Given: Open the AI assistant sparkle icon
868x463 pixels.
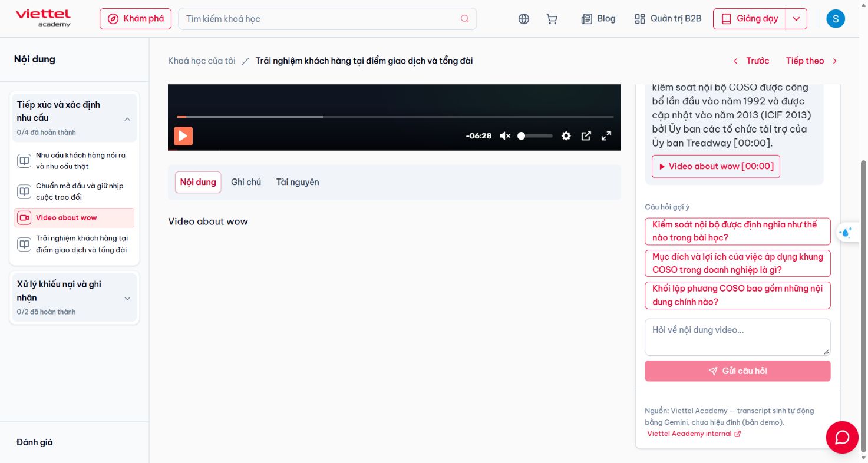Looking at the screenshot, I should pyautogui.click(x=846, y=233).
